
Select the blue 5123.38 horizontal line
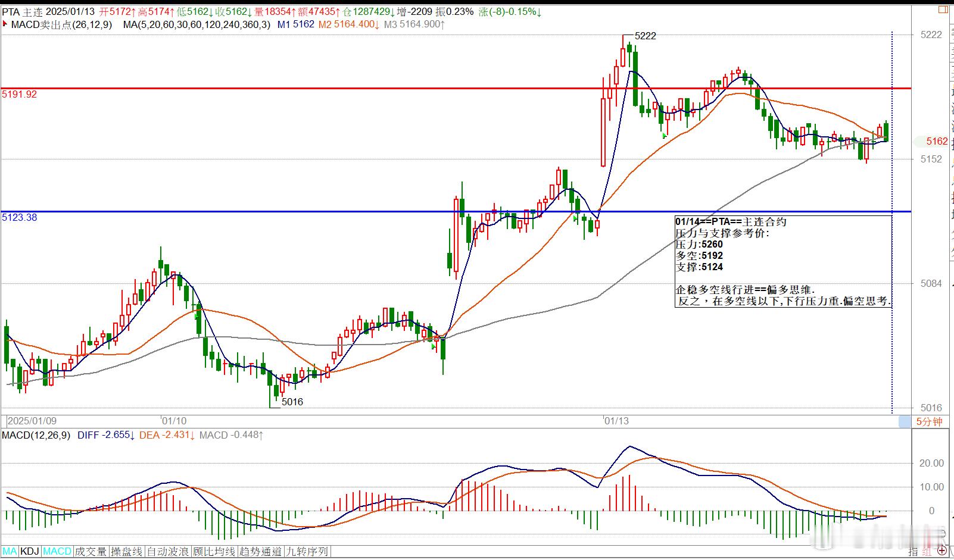[x=456, y=211]
